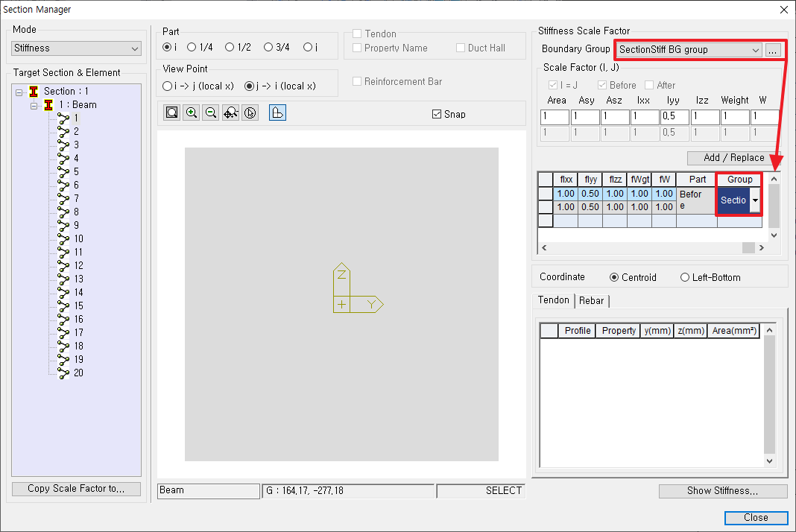Open the Show Stiffness dialog
The height and width of the screenshot is (532, 796).
[x=722, y=490]
